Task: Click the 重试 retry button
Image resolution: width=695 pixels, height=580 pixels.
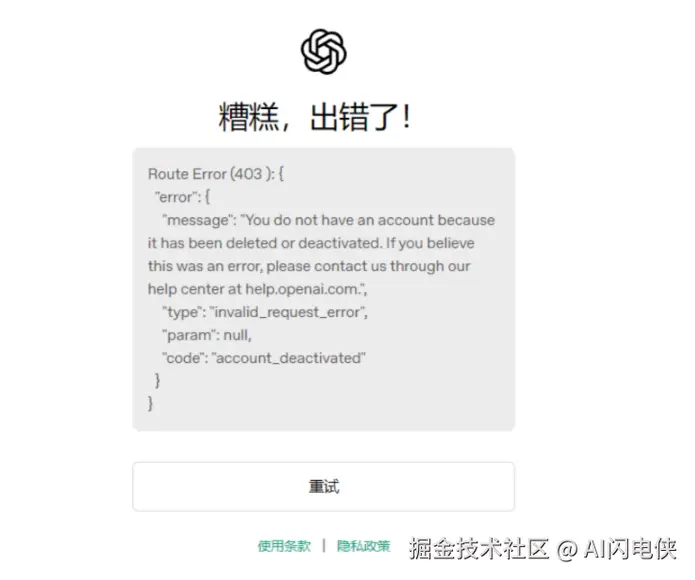Action: 324,487
